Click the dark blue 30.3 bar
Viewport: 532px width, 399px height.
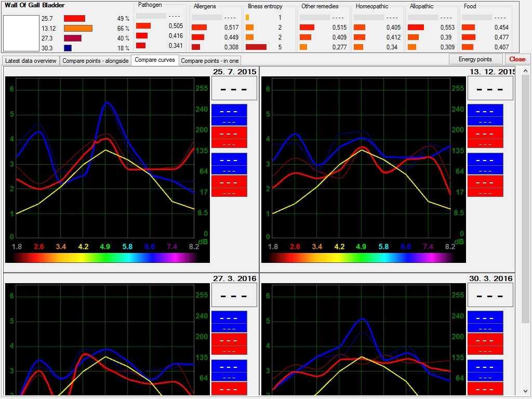point(68,48)
